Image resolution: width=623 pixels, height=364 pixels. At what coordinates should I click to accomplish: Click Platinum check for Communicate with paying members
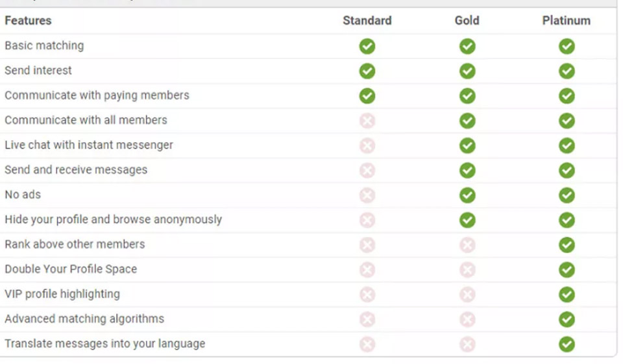click(x=567, y=96)
